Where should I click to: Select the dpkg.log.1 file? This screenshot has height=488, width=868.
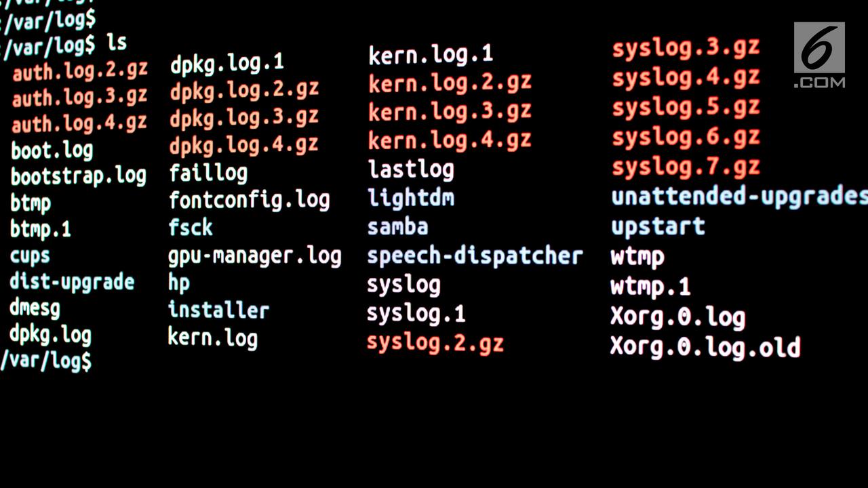[226, 64]
